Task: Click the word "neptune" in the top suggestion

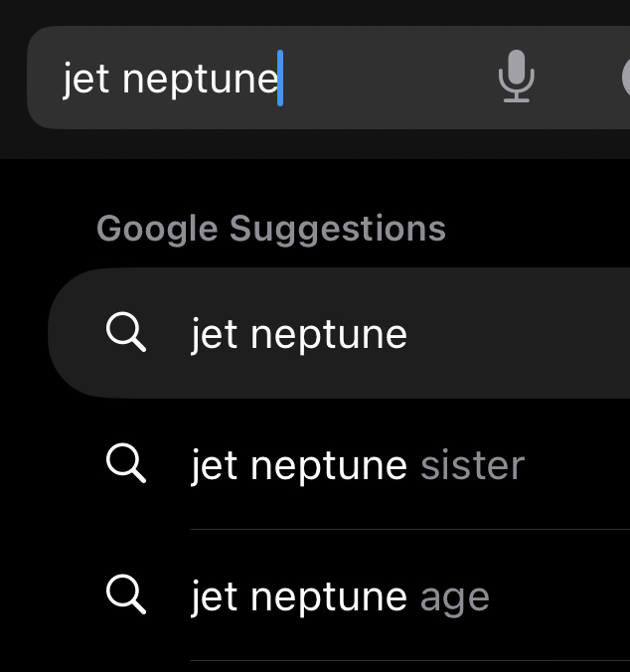Action: coord(329,336)
